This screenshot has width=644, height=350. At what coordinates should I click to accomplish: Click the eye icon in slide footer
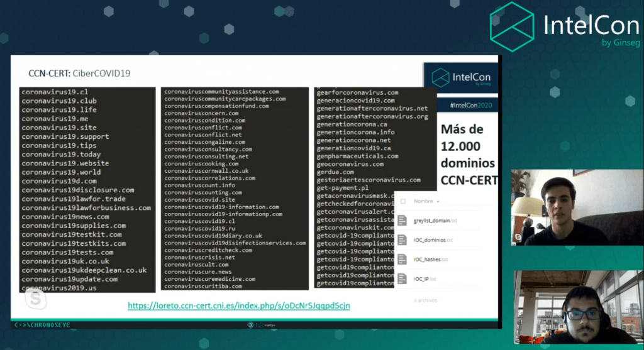point(250,325)
